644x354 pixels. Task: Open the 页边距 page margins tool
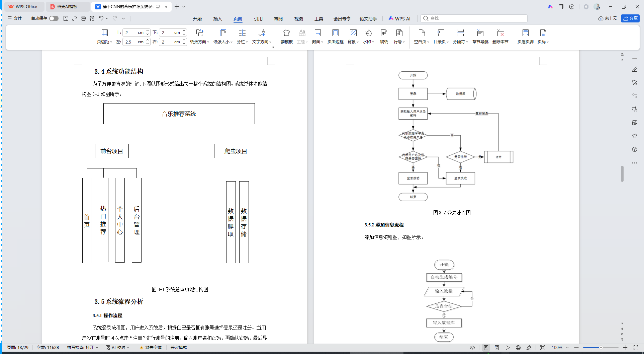point(104,37)
